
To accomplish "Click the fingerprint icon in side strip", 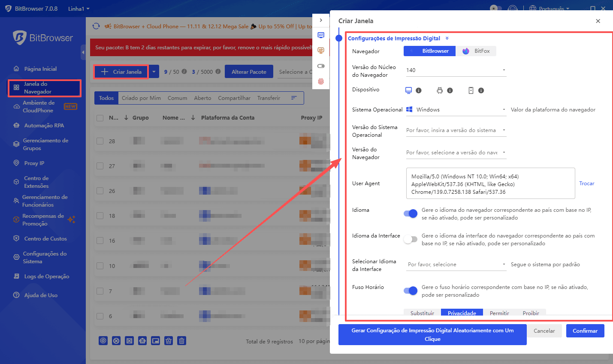I will (x=321, y=81).
